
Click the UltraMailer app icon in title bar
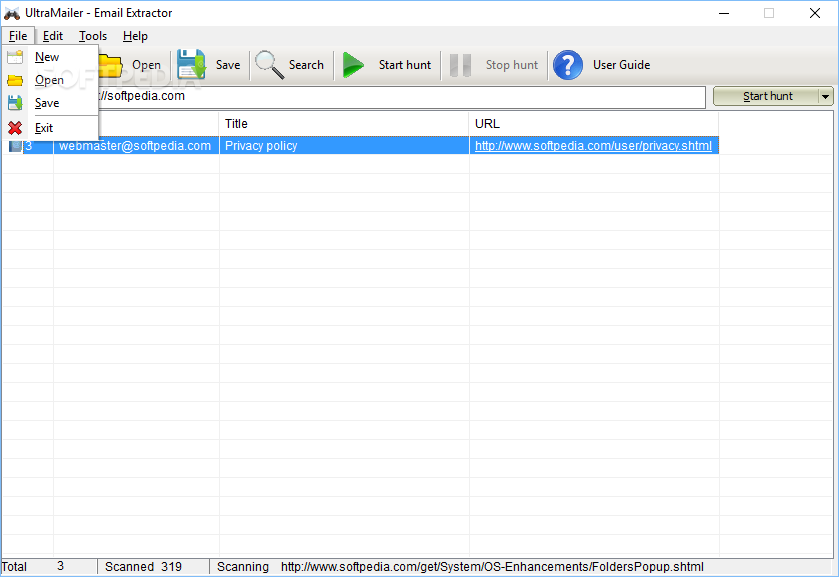click(12, 13)
